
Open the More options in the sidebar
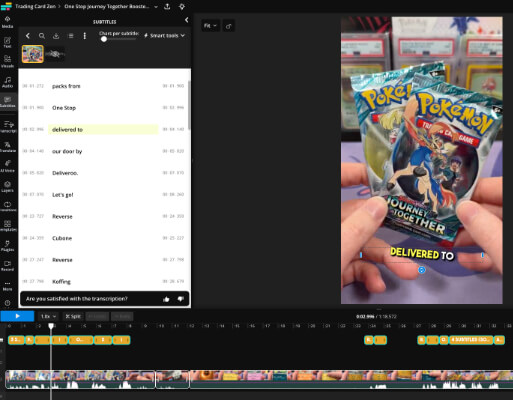tap(7, 286)
